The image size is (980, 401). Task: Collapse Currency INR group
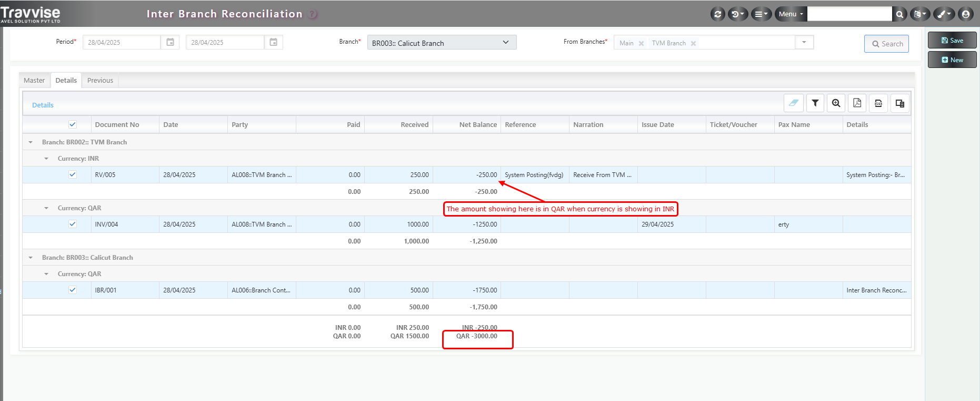[46, 159]
